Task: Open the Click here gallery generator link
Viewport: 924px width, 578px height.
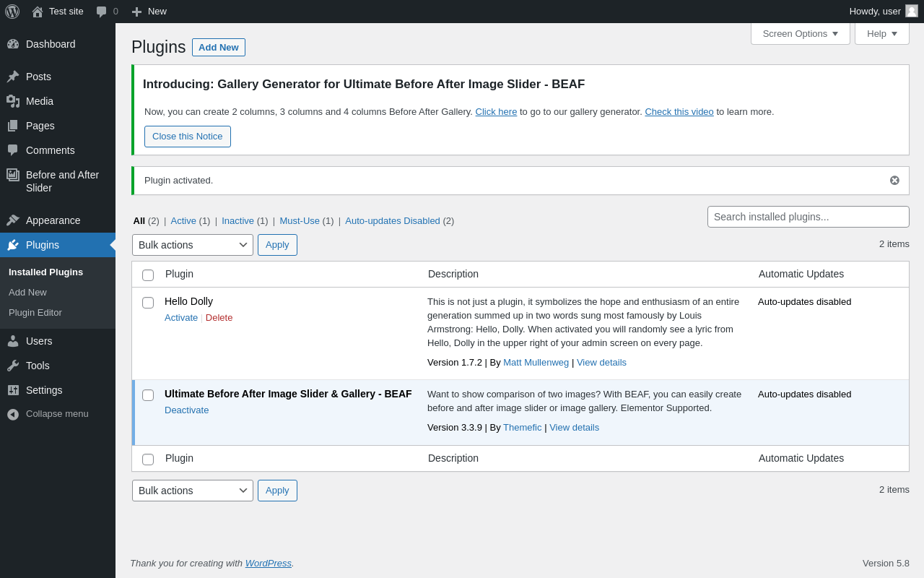Action: coord(496,112)
